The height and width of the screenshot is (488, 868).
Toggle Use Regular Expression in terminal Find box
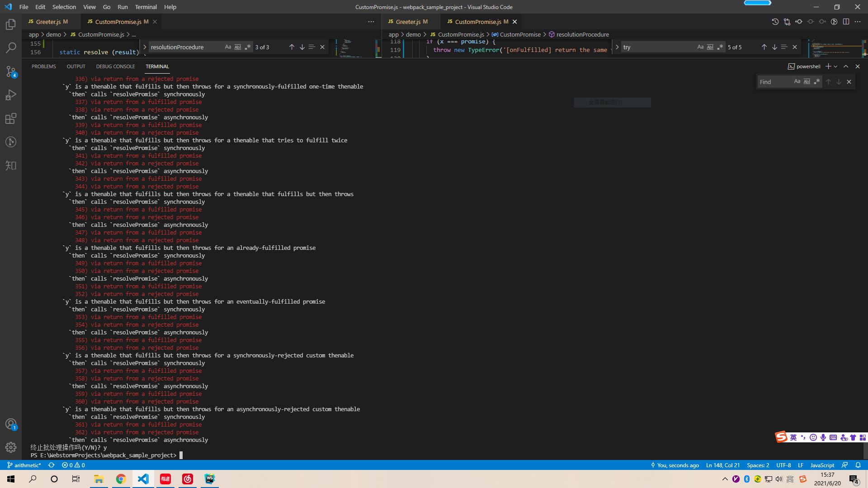click(817, 82)
